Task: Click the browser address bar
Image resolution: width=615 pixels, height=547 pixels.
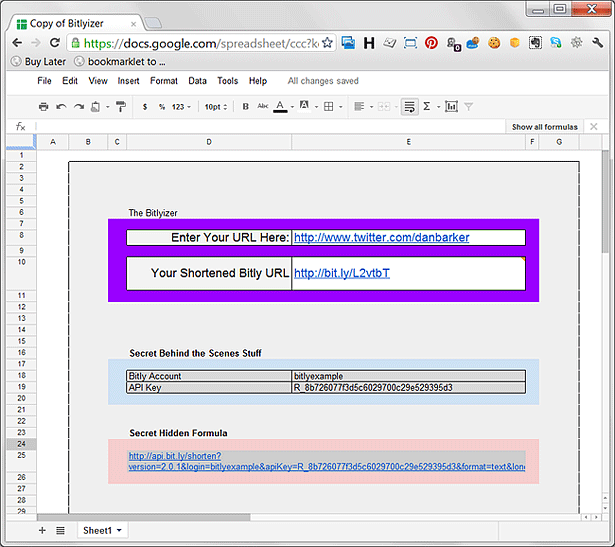Action: (200, 43)
